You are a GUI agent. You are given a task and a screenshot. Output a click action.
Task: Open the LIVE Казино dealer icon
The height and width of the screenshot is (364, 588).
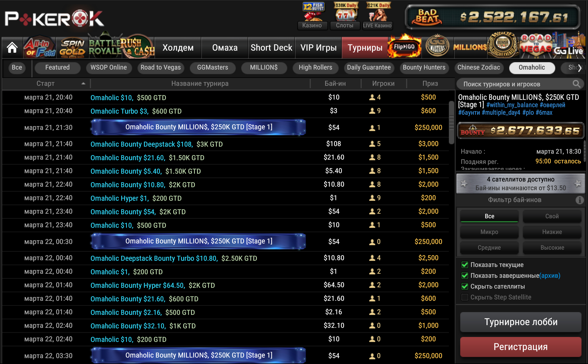tap(377, 16)
